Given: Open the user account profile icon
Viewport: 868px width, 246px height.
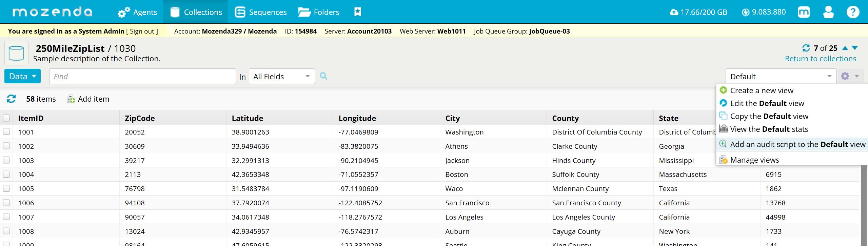Looking at the screenshot, I should coord(828,12).
